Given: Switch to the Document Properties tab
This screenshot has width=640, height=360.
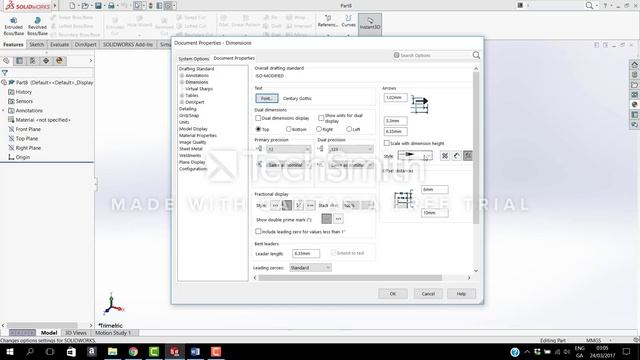Looking at the screenshot, I should (234, 58).
